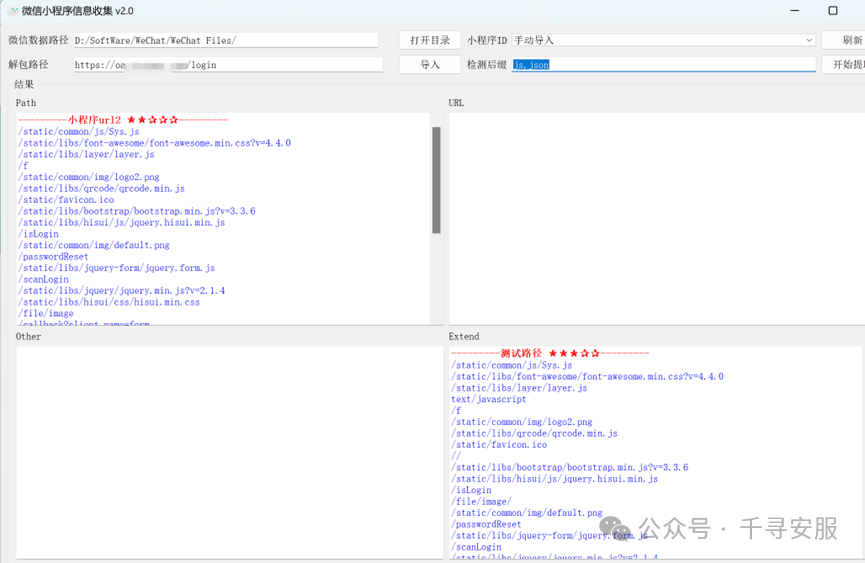Select bootstrap.min.js line in Path list

137,211
